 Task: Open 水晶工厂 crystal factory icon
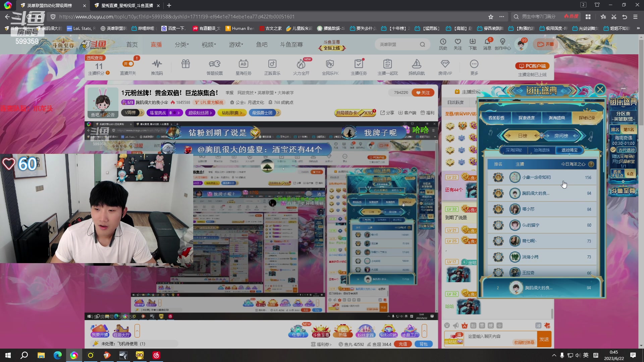pos(410,331)
